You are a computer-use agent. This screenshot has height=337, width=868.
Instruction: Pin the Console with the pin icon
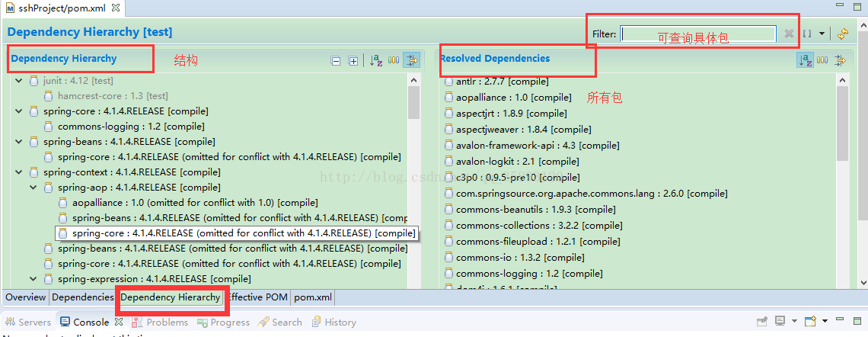pyautogui.click(x=762, y=322)
